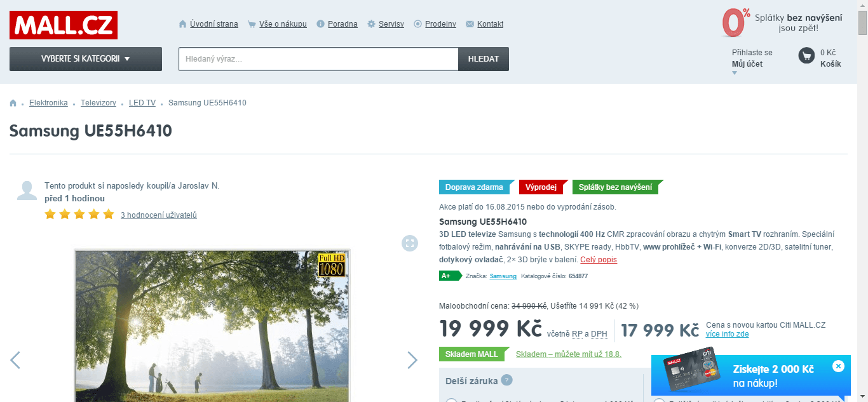Click the Hledat search button

[484, 59]
